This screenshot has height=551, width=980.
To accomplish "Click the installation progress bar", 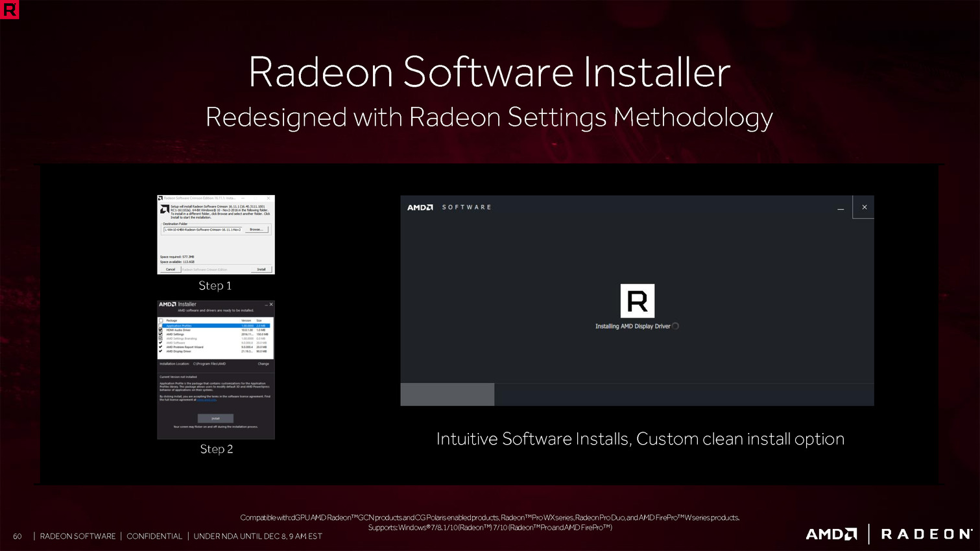I will coord(636,394).
